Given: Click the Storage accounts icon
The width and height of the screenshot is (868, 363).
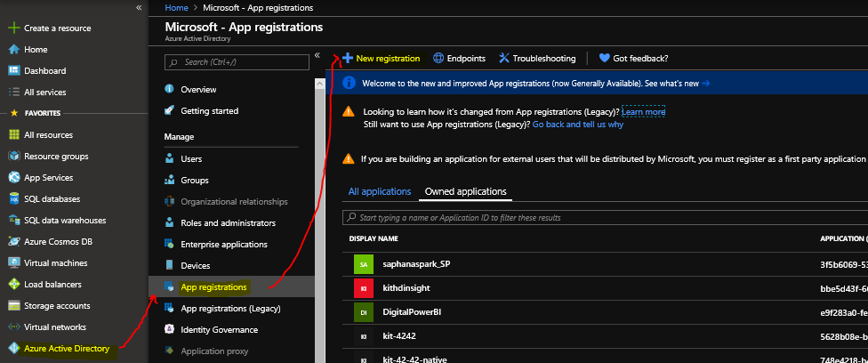Looking at the screenshot, I should tap(14, 305).
